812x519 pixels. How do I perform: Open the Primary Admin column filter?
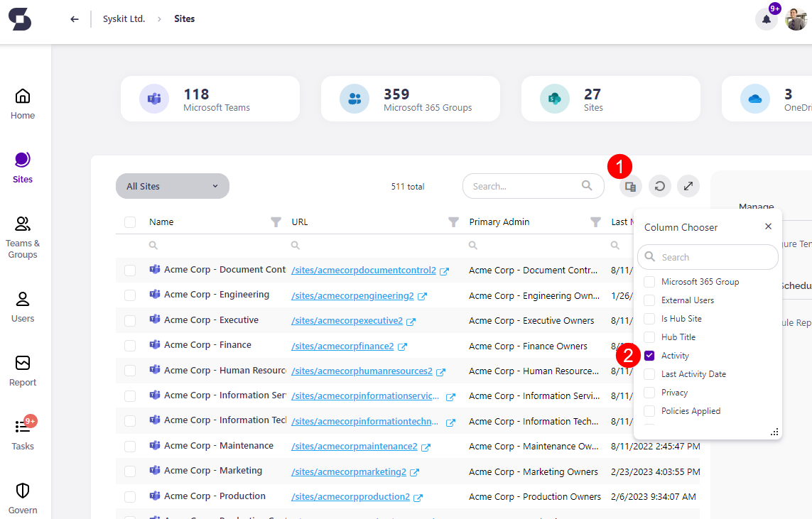(x=595, y=222)
